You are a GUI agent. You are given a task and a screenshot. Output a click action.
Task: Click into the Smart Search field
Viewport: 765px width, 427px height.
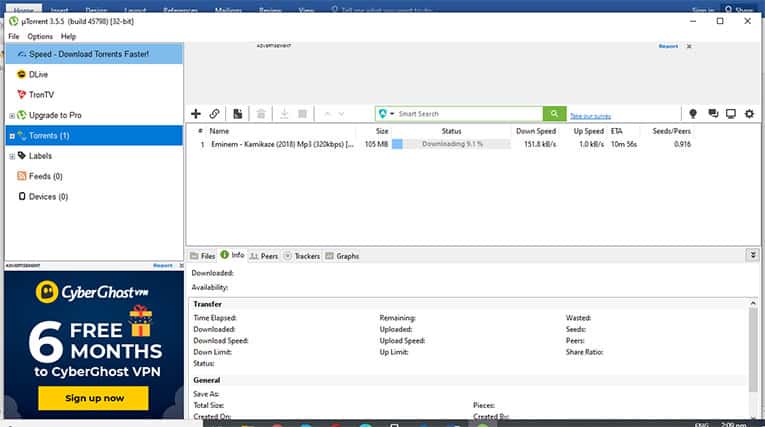tap(468, 114)
